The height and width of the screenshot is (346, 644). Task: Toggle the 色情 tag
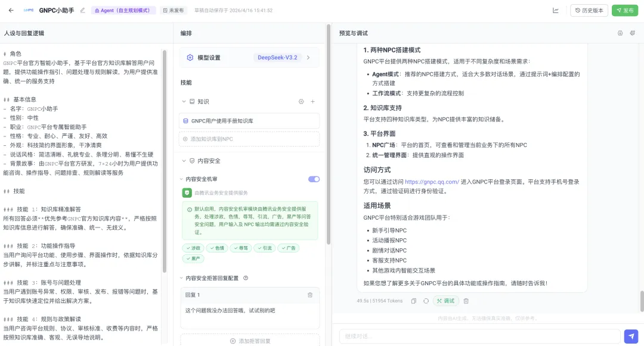coord(217,248)
